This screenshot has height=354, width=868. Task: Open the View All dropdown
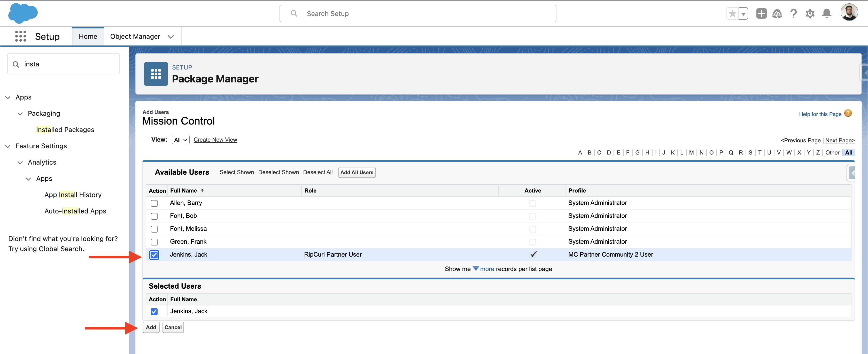181,140
